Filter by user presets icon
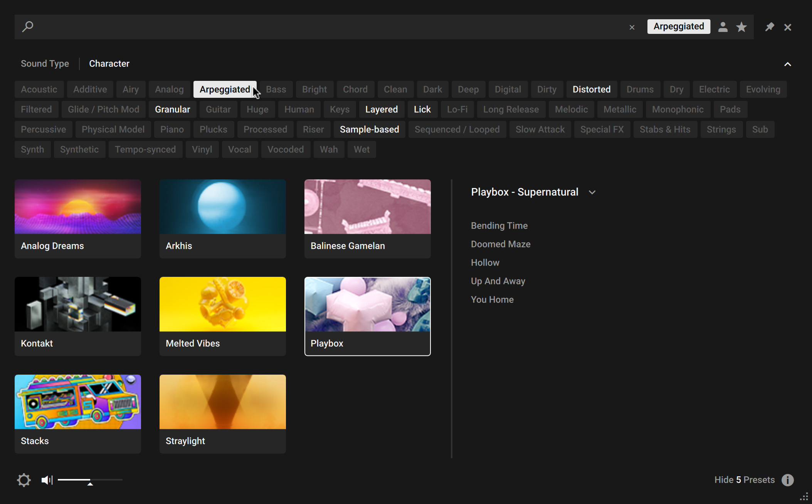The image size is (812, 504). tap(723, 27)
